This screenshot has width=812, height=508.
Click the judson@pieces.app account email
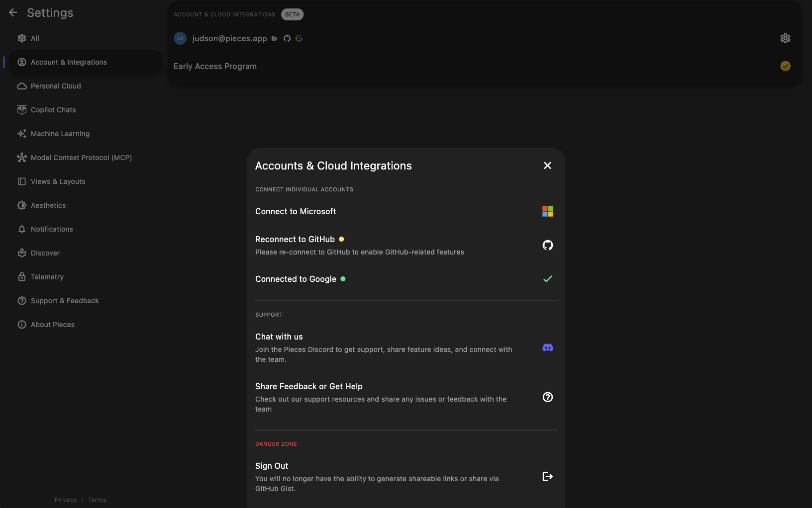[229, 38]
